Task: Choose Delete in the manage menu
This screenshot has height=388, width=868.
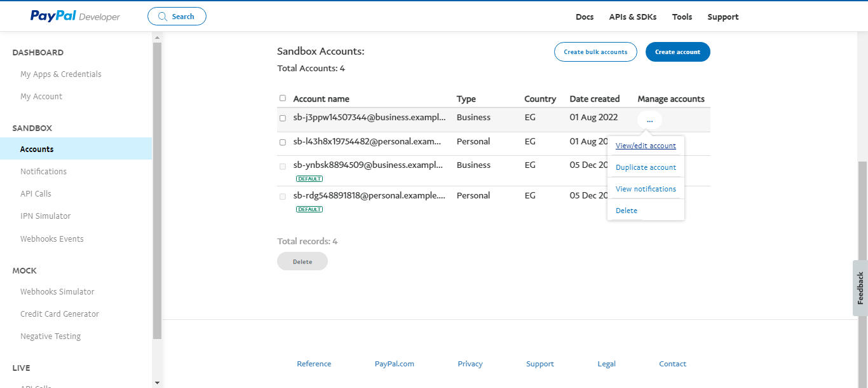Action: [627, 211]
